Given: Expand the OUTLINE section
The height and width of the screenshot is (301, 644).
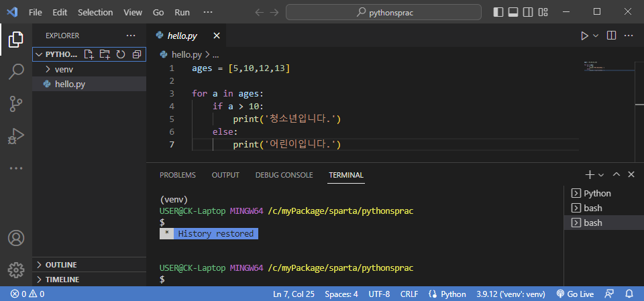Looking at the screenshot, I should coord(89,265).
